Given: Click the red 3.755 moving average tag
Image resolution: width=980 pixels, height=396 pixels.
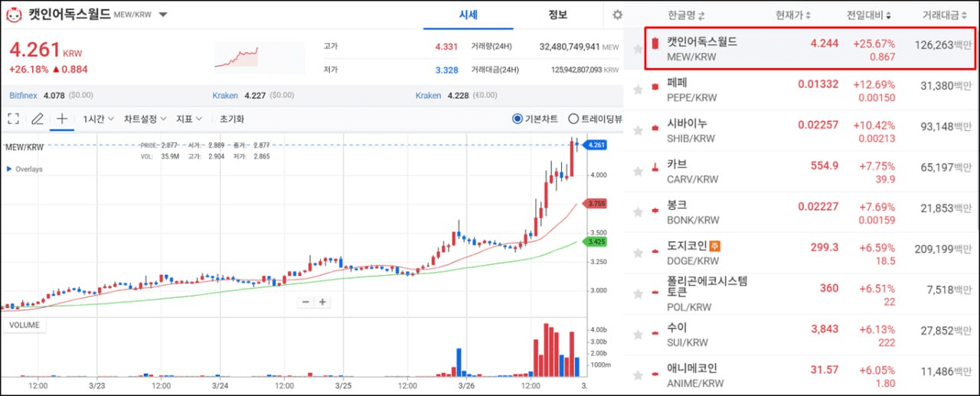Looking at the screenshot, I should click(596, 203).
